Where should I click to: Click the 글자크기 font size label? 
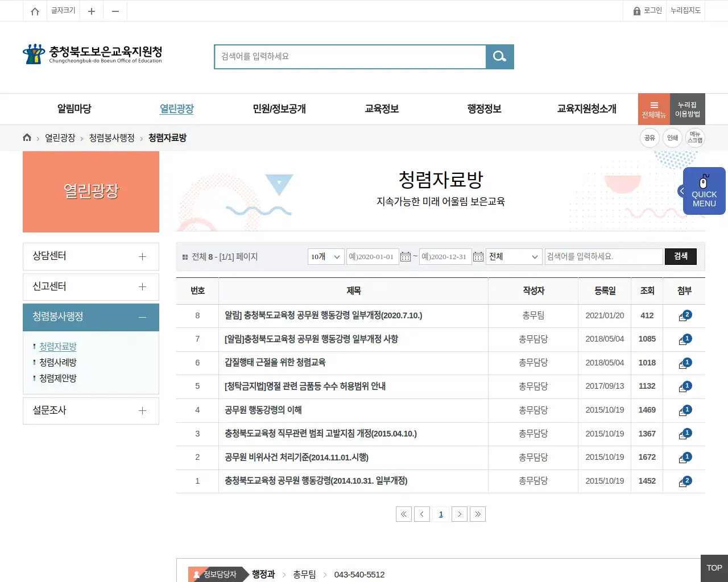tap(63, 11)
